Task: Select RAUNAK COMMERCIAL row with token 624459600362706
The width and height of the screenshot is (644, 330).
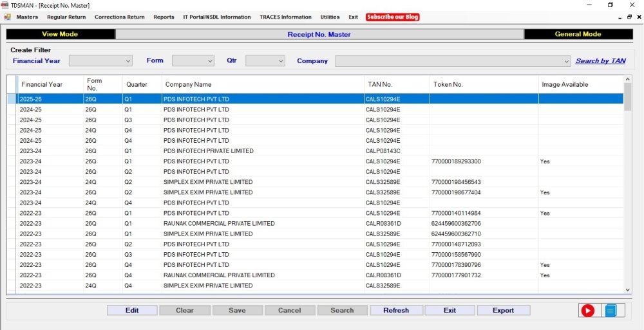Action: 316,223
